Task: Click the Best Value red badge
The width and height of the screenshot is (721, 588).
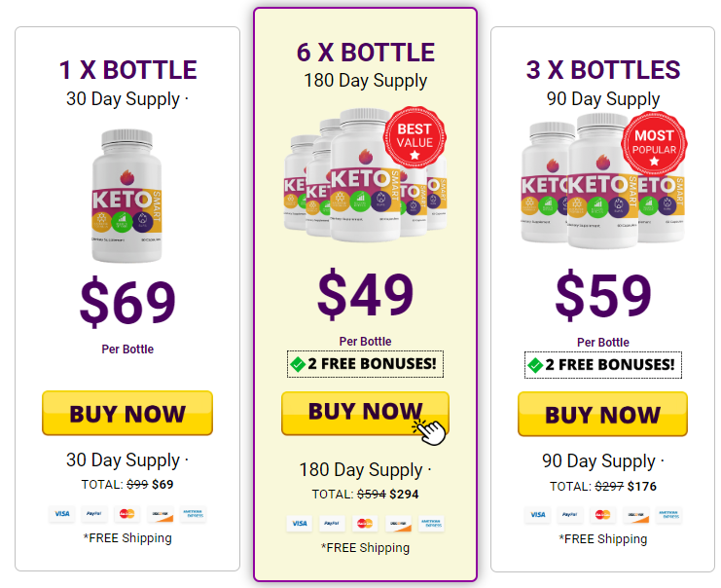Action: pos(415,136)
